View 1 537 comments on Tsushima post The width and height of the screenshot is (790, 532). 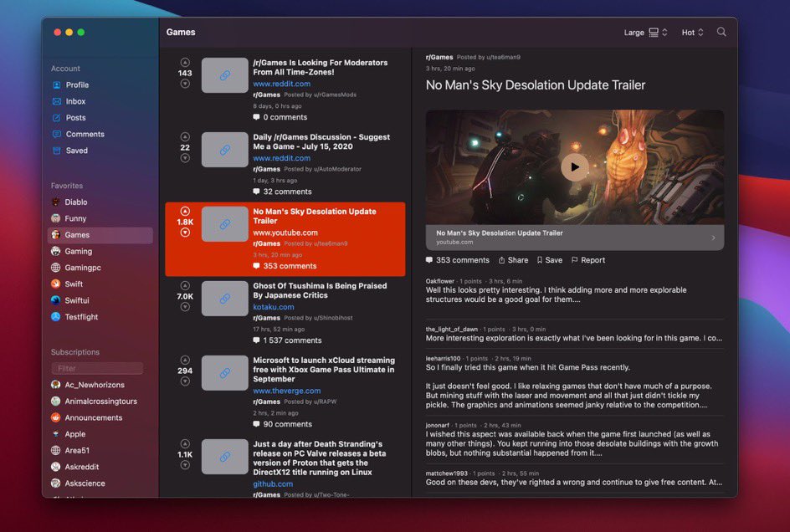(287, 340)
